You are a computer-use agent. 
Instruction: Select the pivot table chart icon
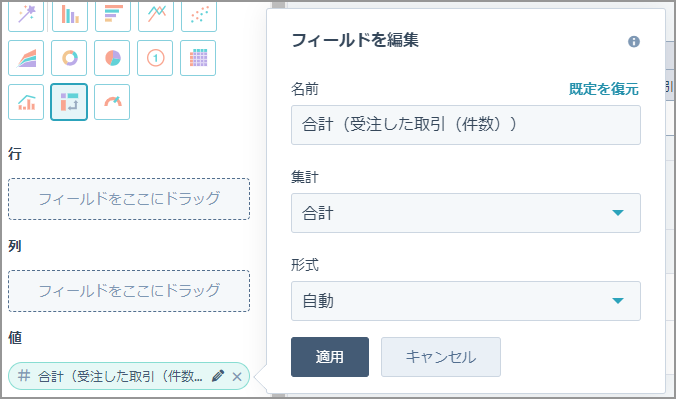[x=69, y=102]
